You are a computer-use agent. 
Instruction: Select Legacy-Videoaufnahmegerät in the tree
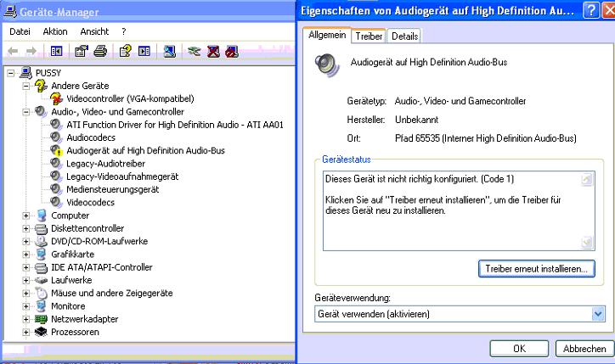(x=122, y=176)
